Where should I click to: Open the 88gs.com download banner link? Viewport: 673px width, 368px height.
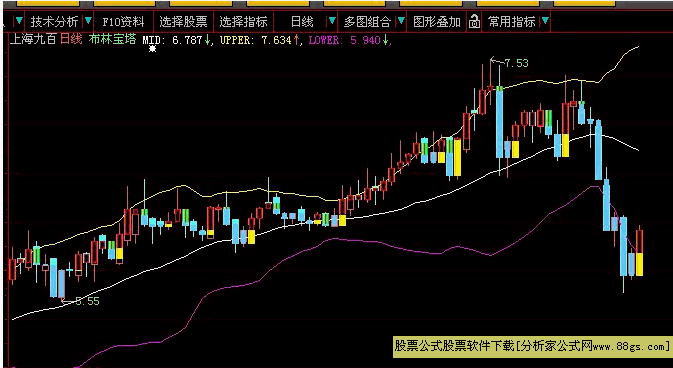pyautogui.click(x=532, y=346)
